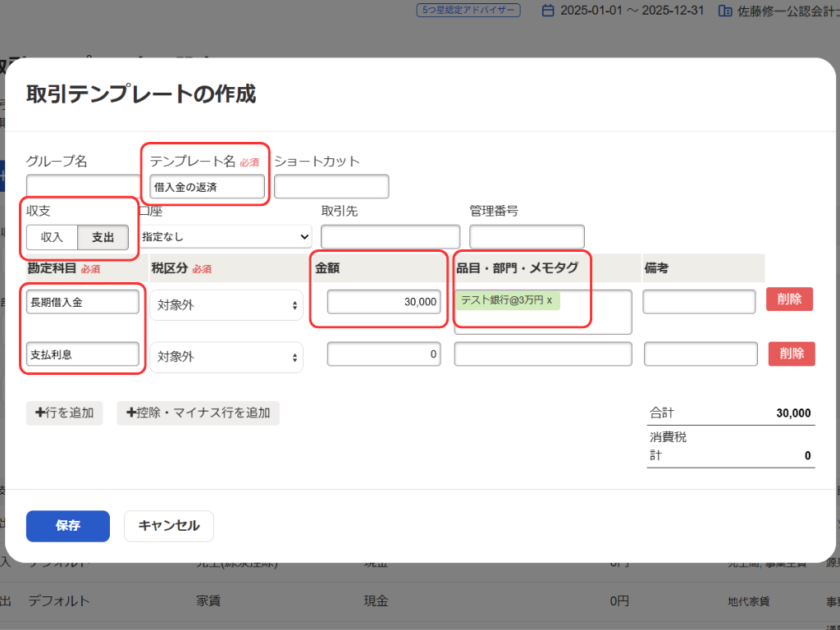
Task: Click the 備考 field in the 支払利息 row
Action: [701, 354]
